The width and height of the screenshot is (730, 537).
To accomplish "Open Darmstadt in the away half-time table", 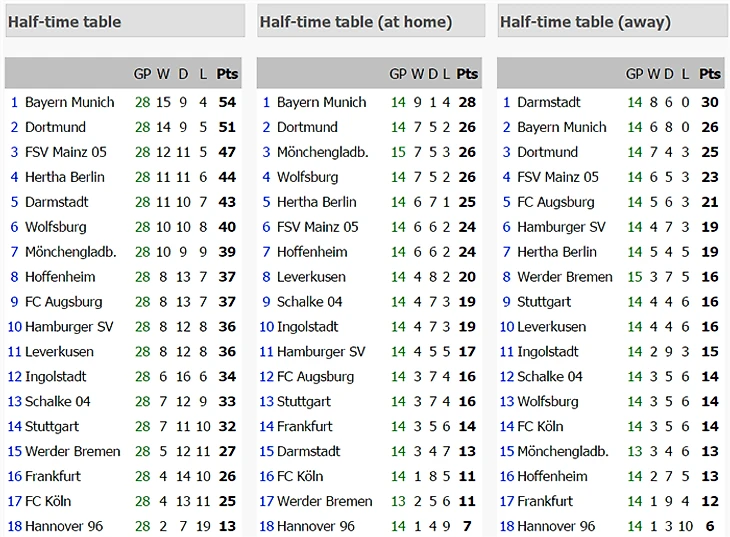I will [x=548, y=102].
